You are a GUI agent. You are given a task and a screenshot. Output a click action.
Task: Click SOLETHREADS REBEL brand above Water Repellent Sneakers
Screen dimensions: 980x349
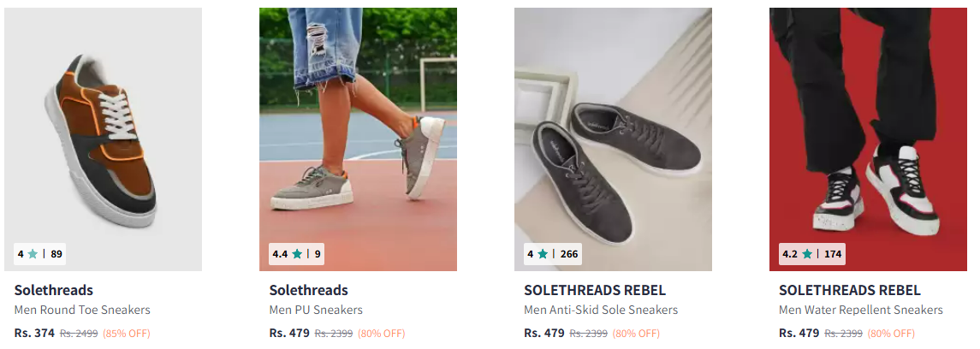[x=850, y=290]
